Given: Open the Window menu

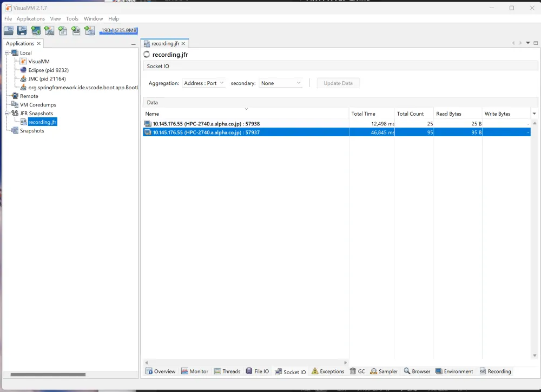Looking at the screenshot, I should pyautogui.click(x=93, y=18).
